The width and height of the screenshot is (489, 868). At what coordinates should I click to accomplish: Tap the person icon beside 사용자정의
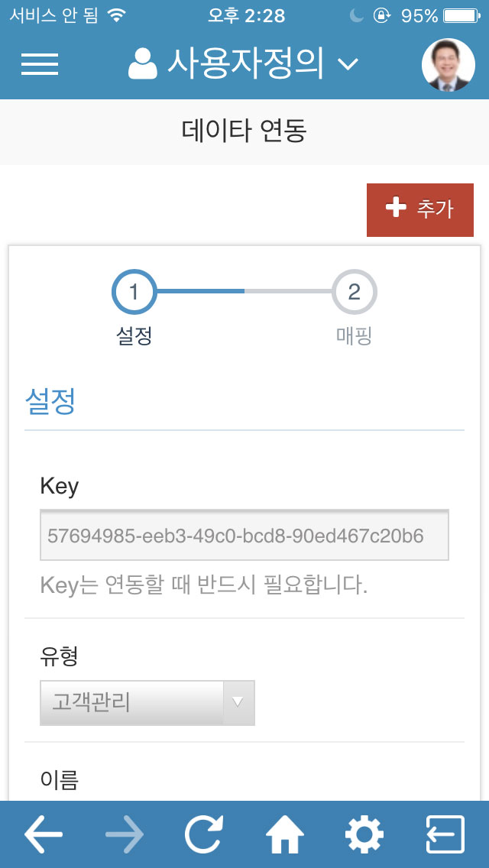pos(144,63)
